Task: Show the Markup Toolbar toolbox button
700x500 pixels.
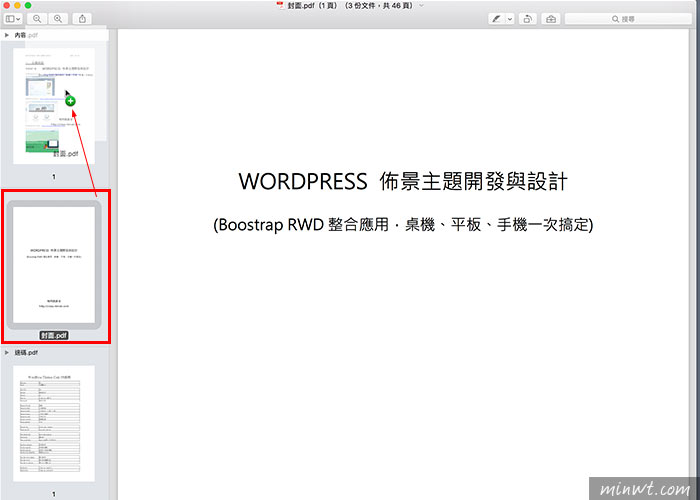Action: click(x=551, y=19)
